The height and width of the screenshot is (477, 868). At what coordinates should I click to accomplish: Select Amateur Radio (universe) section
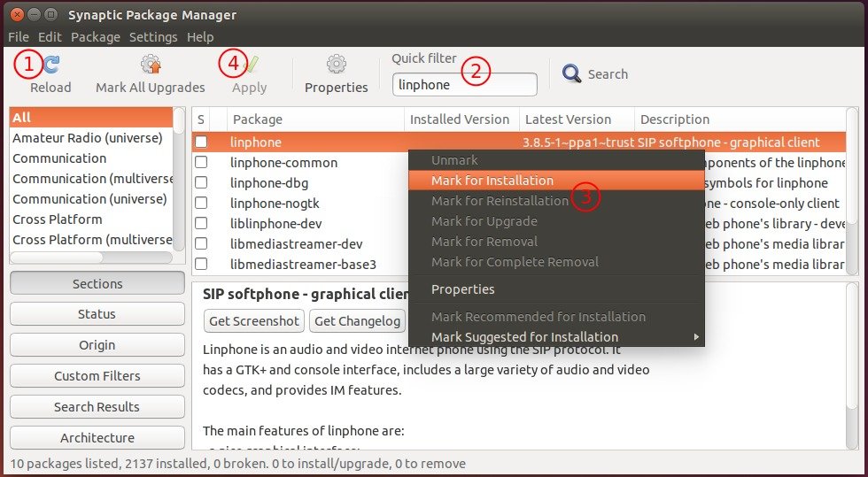coord(91,138)
